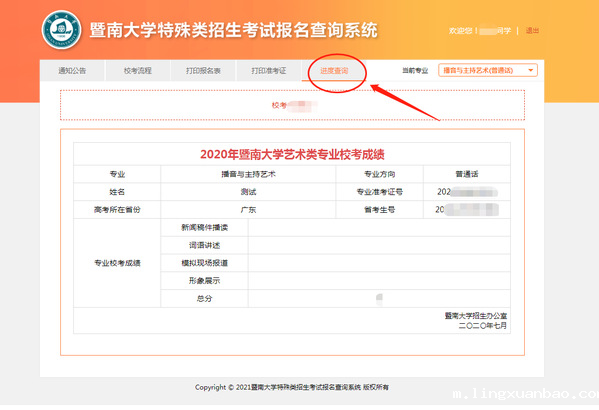Click the 姓名 label cell

click(x=117, y=192)
